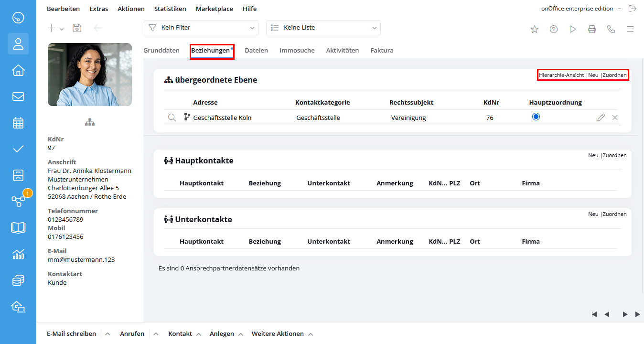The image size is (644, 344).
Task: Open the Statistiken menu
Action: point(170,9)
